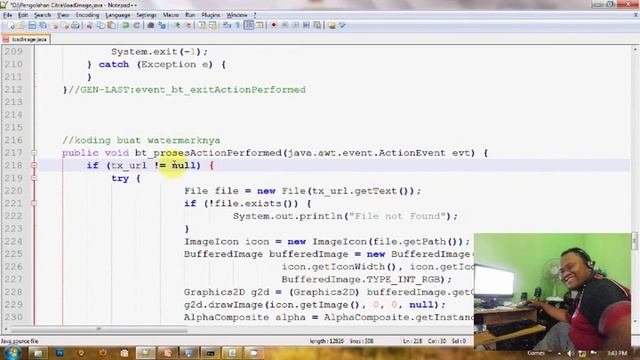Image resolution: width=640 pixels, height=360 pixels.
Task: Create a new document with New icon
Action: coord(11,25)
